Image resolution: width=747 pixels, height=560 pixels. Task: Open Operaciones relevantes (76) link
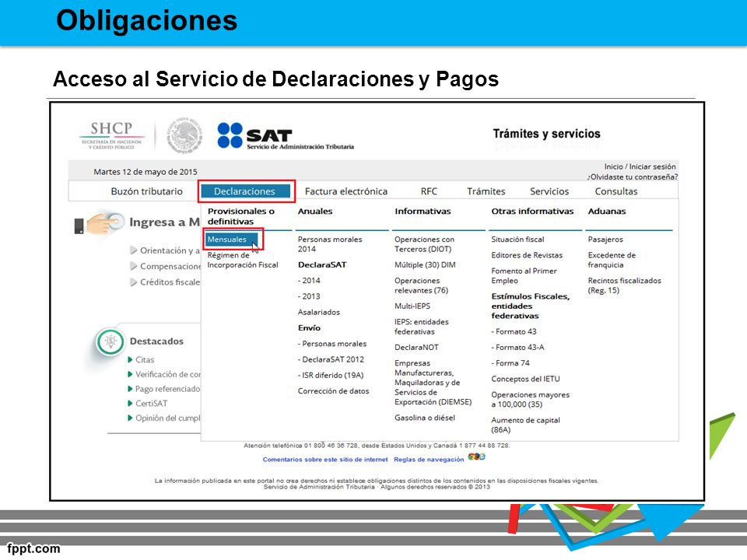pyautogui.click(x=421, y=285)
